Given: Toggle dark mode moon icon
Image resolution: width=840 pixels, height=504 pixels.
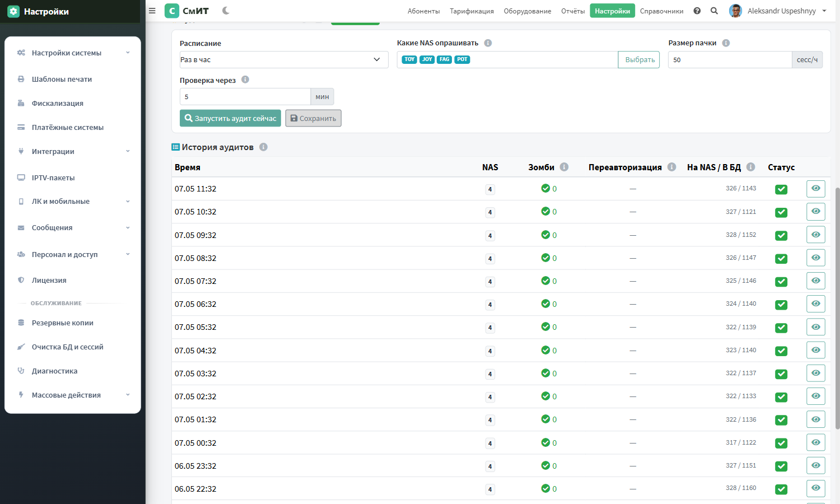Looking at the screenshot, I should [226, 11].
